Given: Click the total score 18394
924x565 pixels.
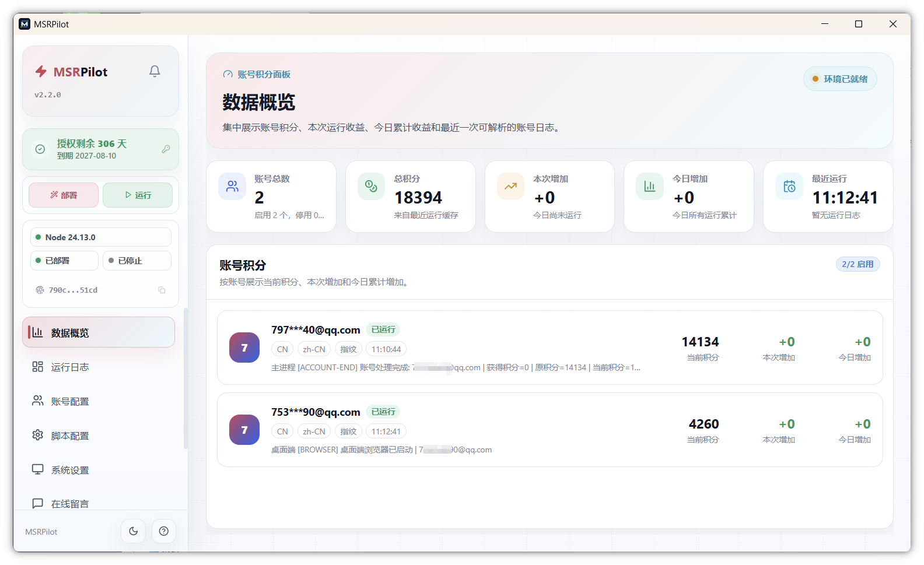Looking at the screenshot, I should pos(418,198).
